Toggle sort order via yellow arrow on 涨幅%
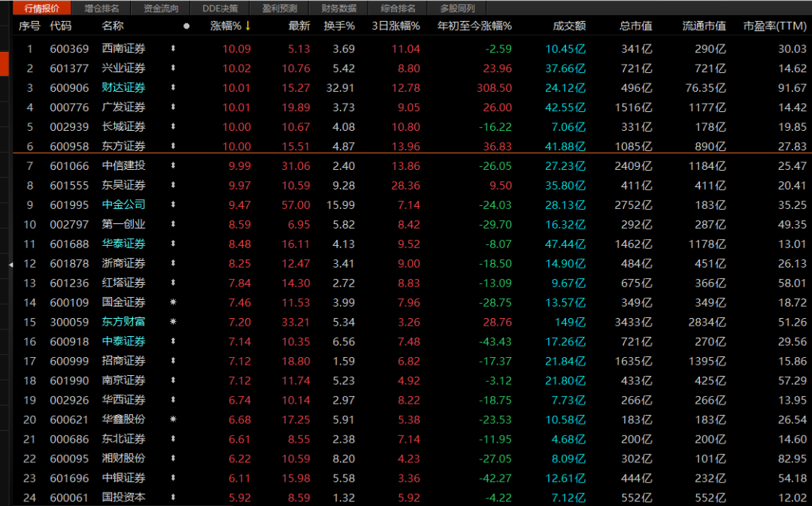Viewport: 812px width, 506px height. click(x=247, y=26)
